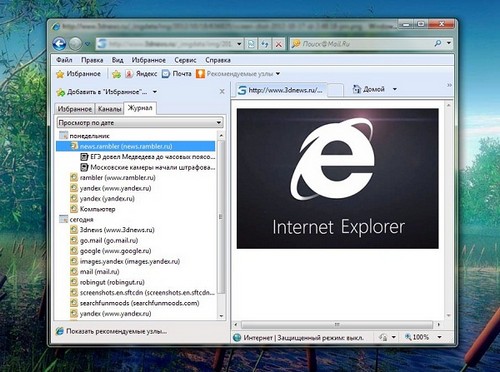The height and width of the screenshot is (372, 500).
Task: Expand 3dnews (www.3dnews.ru) history entry
Action: 112,230
